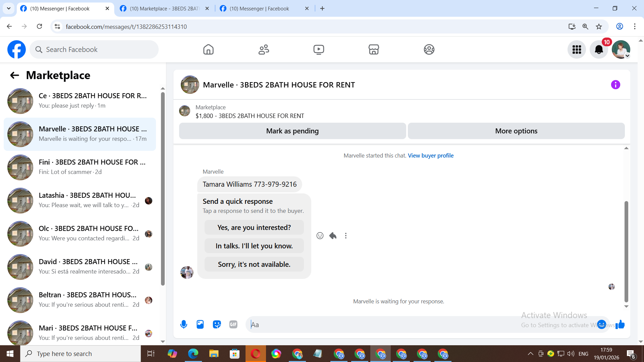Image resolution: width=644 pixels, height=362 pixels.
Task: Send quick response "Yes, are you interested?"
Action: 254,228
